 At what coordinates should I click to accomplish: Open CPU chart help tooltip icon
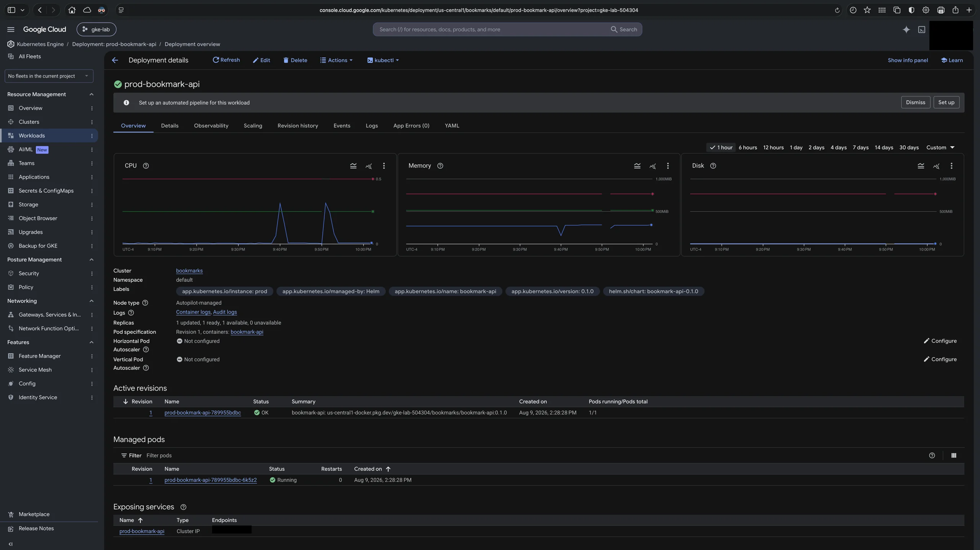point(145,166)
